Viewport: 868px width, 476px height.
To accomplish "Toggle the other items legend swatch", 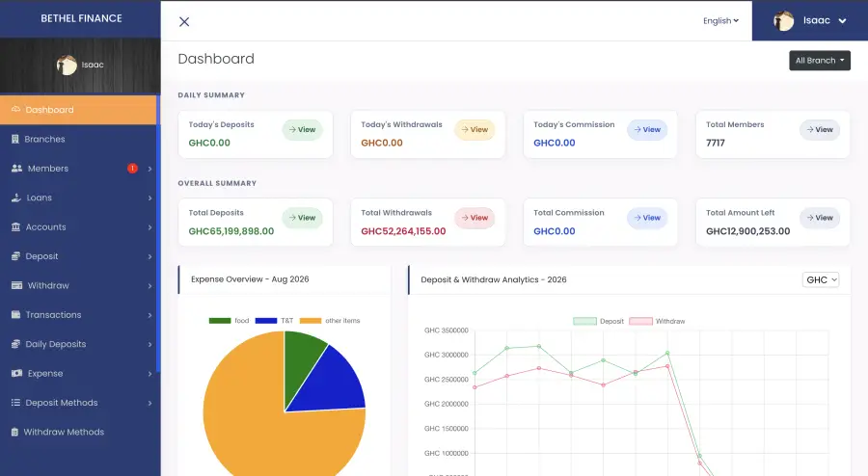I will coord(310,321).
